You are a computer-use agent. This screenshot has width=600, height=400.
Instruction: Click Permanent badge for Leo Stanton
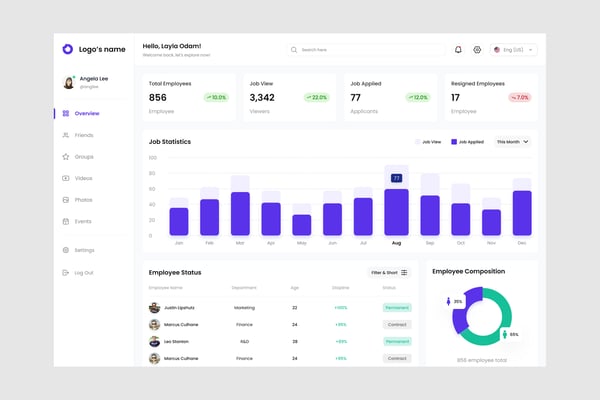(397, 341)
